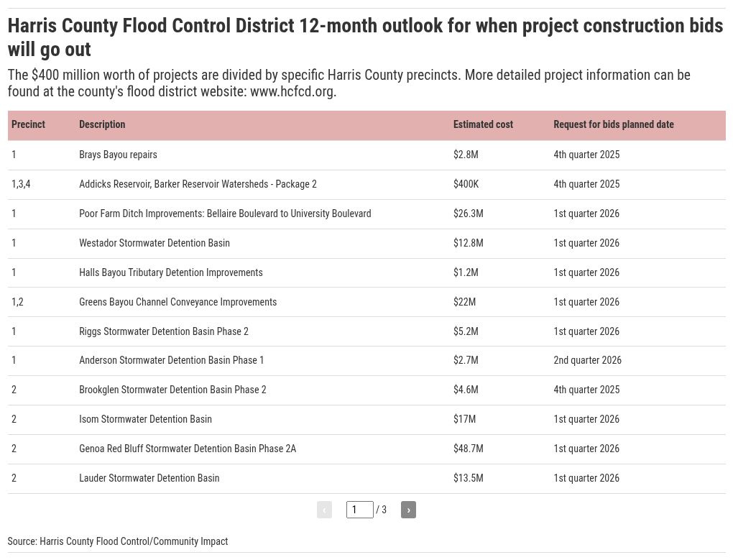Click Addicks Reservoir, Barker Reservoir Watersheds entry
Viewport: 733px width, 560px height.
(x=198, y=184)
